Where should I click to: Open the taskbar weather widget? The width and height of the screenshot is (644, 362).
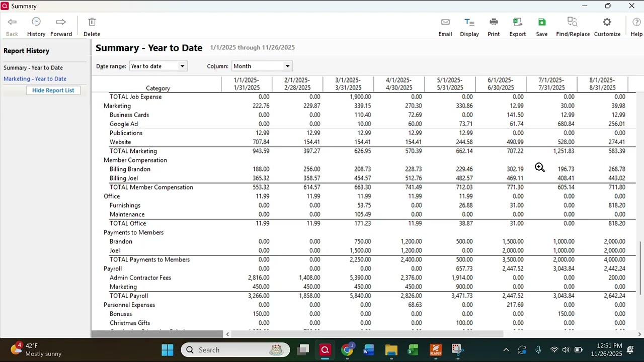[36, 350]
